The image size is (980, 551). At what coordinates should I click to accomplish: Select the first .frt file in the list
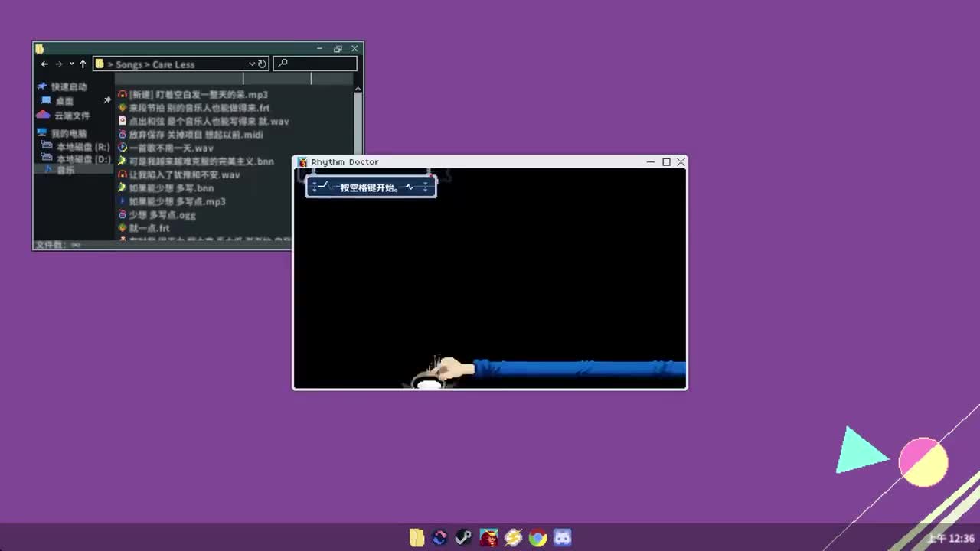(194, 108)
